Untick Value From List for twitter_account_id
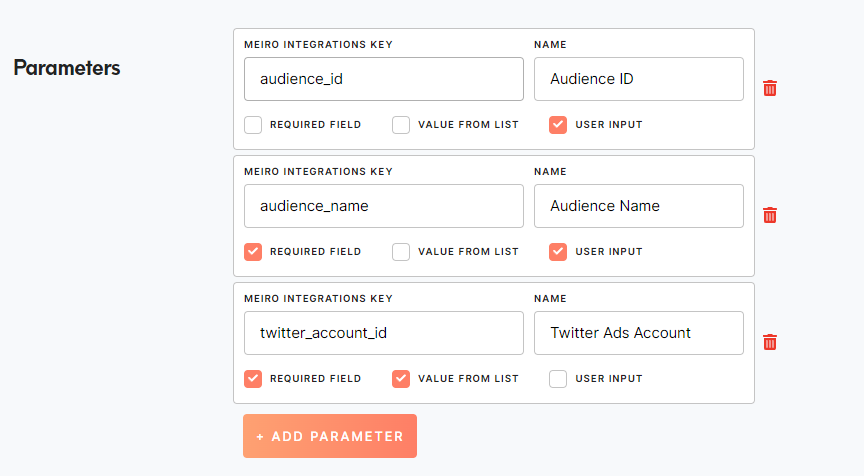 coord(401,379)
